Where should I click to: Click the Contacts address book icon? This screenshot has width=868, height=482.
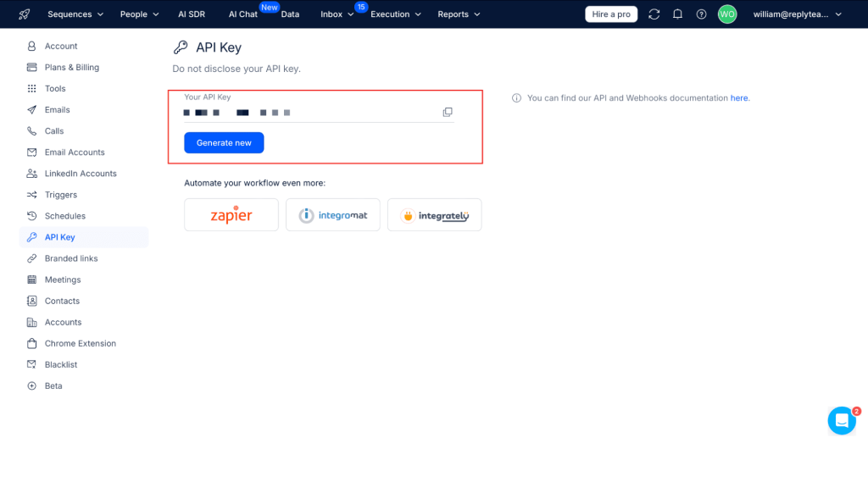31,301
